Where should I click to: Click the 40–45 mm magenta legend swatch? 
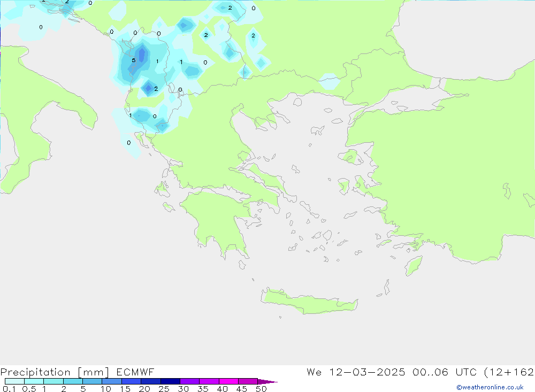[228, 381]
